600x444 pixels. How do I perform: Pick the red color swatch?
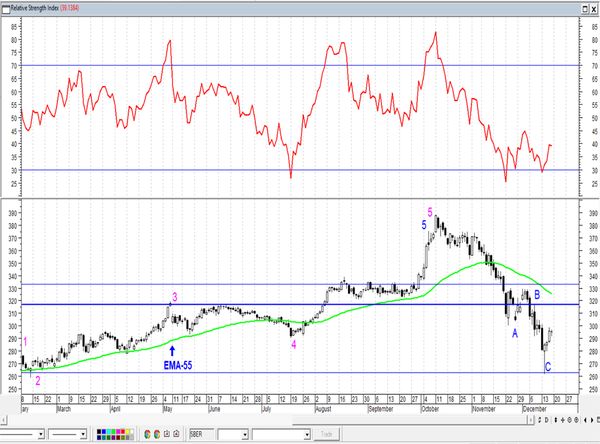(123, 431)
